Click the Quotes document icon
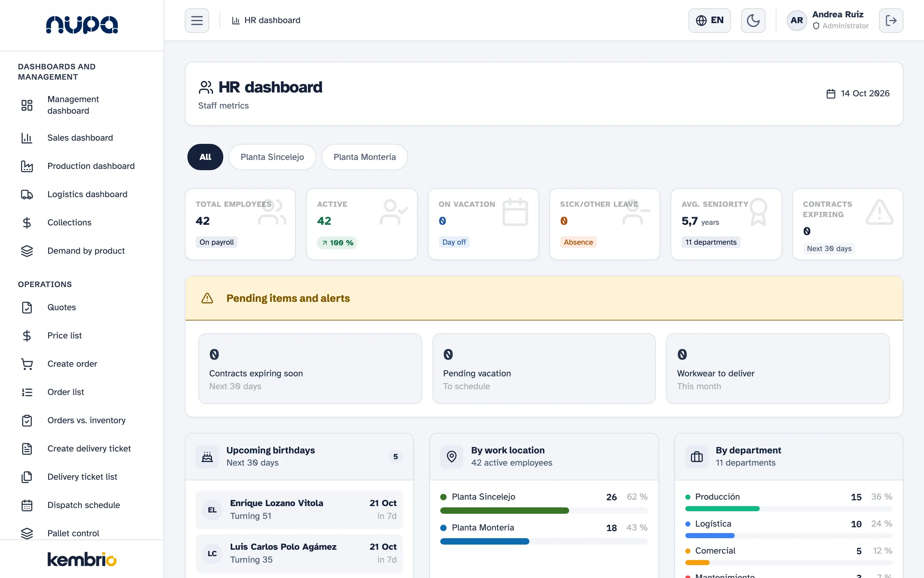Screen dimensions: 924x578 tap(27, 307)
